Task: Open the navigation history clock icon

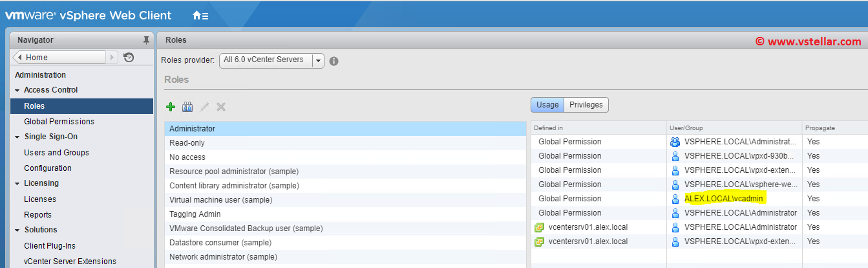Action: [x=129, y=58]
